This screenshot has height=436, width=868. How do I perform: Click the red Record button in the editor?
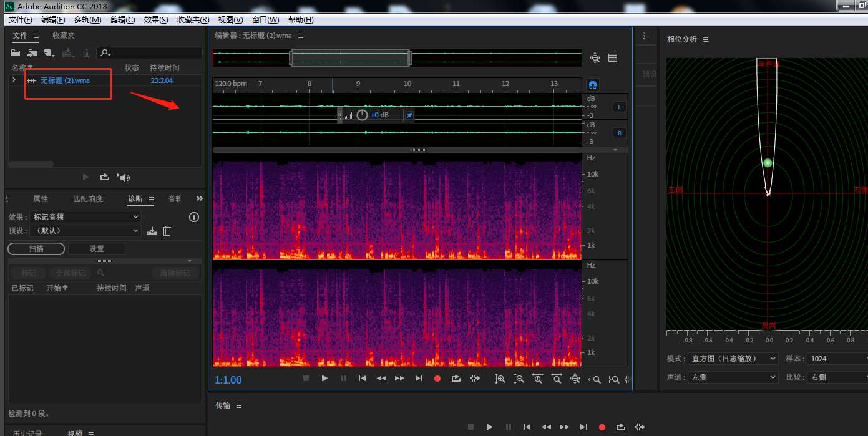[x=437, y=379]
